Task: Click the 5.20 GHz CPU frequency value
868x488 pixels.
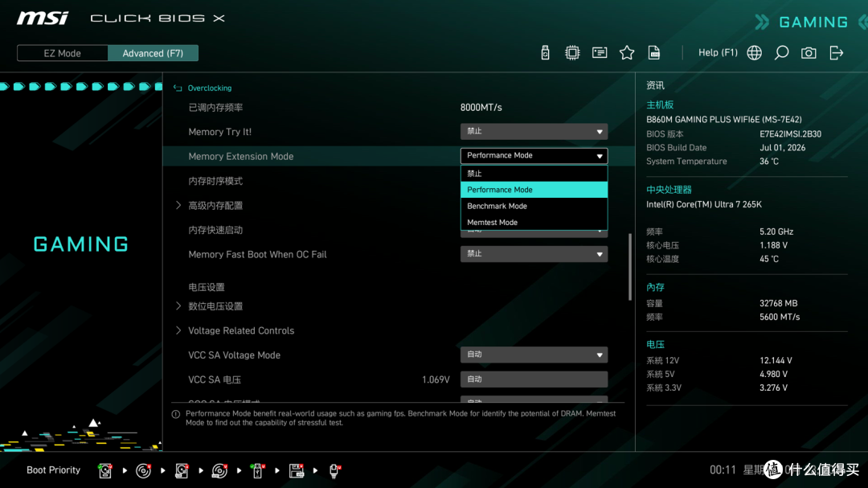Action: point(776,232)
